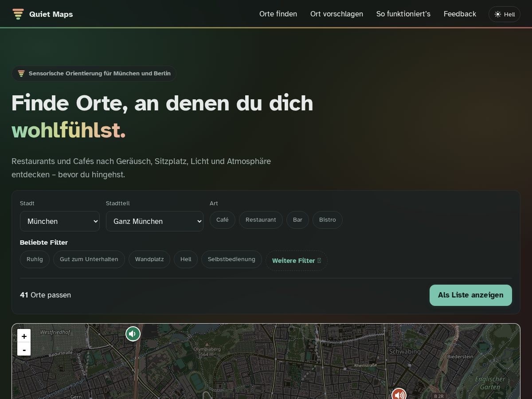Viewport: 532px width, 399px height.
Task: Enable the Wandplatz filter chip
Action: [149, 259]
